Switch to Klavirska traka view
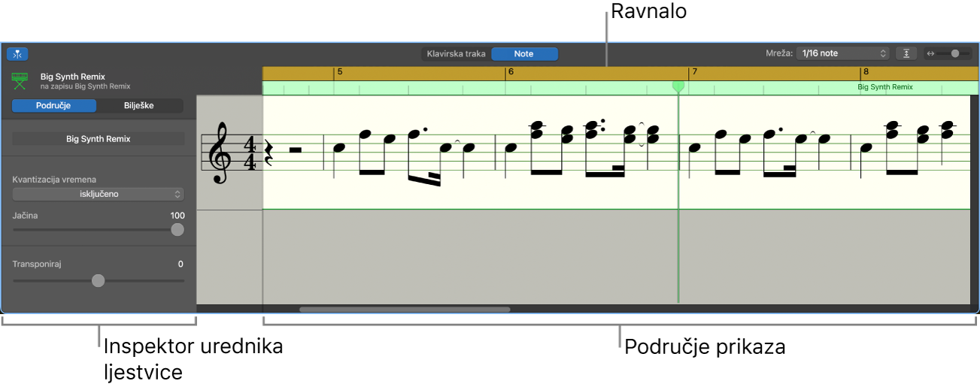Screen dimensions: 980x390 pyautogui.click(x=457, y=54)
